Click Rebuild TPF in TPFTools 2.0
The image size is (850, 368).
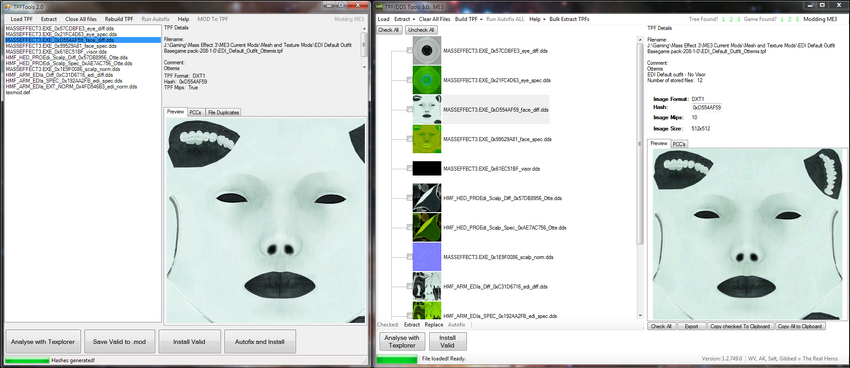[119, 19]
